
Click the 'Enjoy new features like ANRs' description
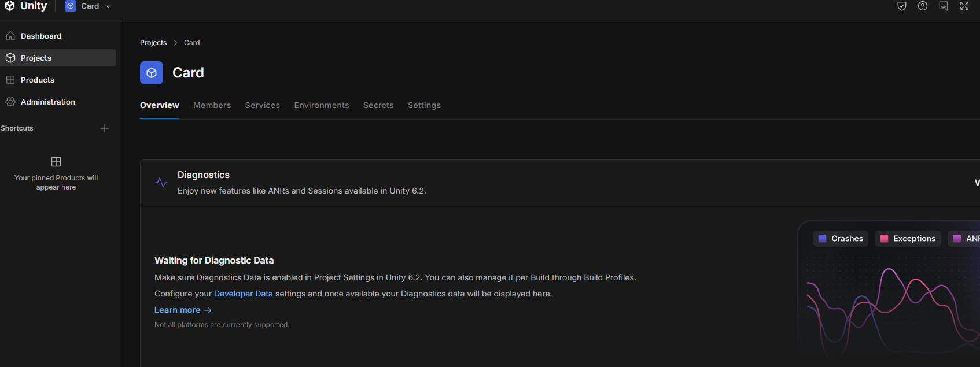point(302,191)
